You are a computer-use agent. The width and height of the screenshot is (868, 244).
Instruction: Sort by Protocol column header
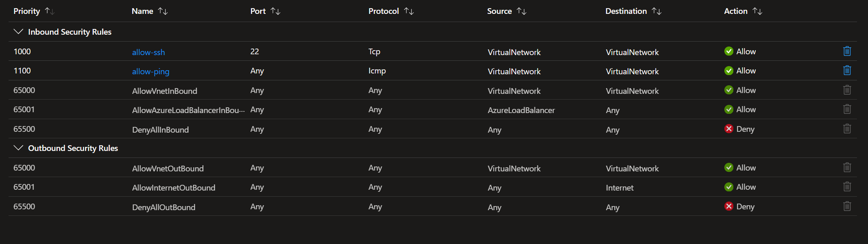pyautogui.click(x=384, y=11)
